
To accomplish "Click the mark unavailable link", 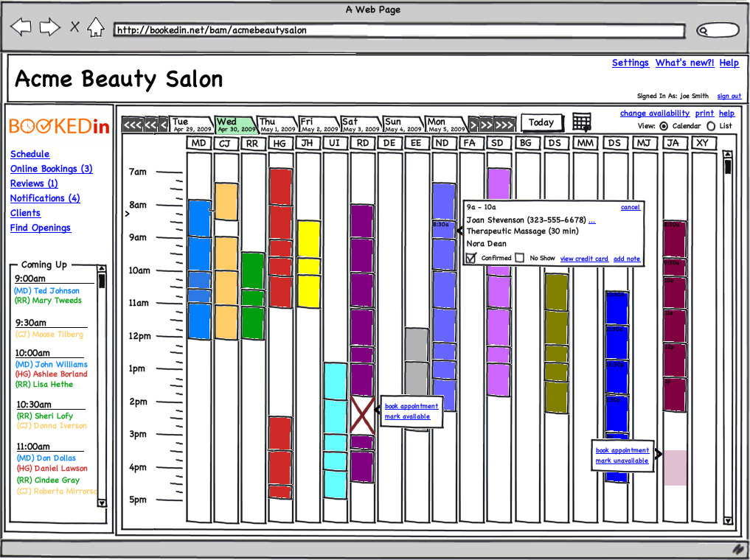I will pyautogui.click(x=622, y=461).
